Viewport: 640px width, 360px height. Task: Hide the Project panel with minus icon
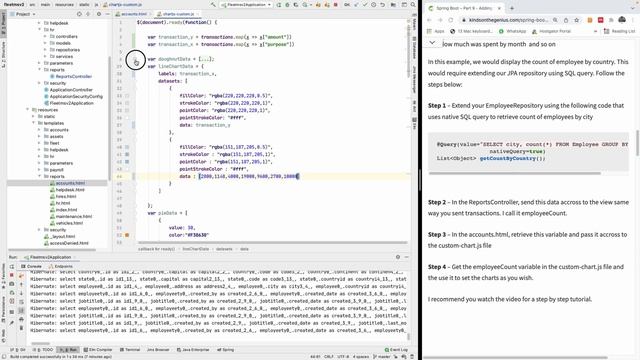tap(108, 14)
